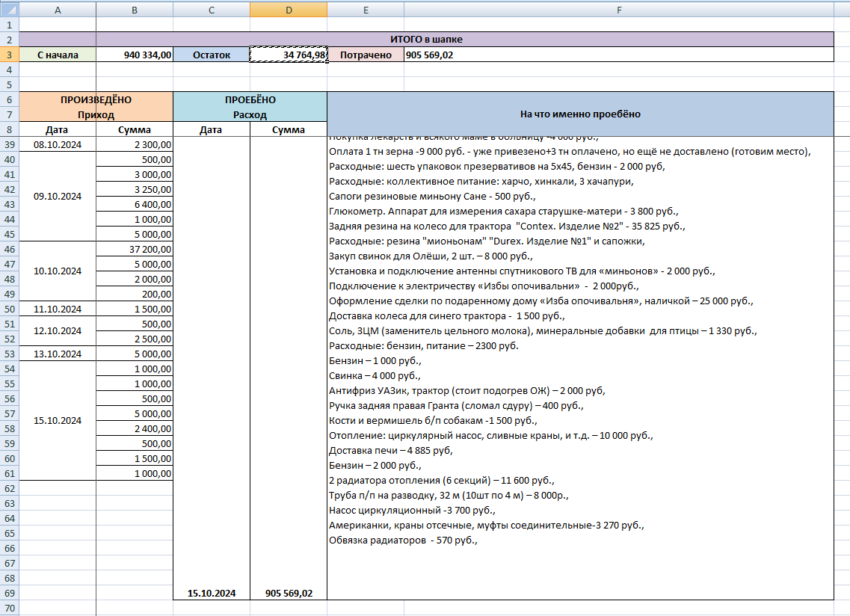Click the Потрачено label cell

pos(366,55)
